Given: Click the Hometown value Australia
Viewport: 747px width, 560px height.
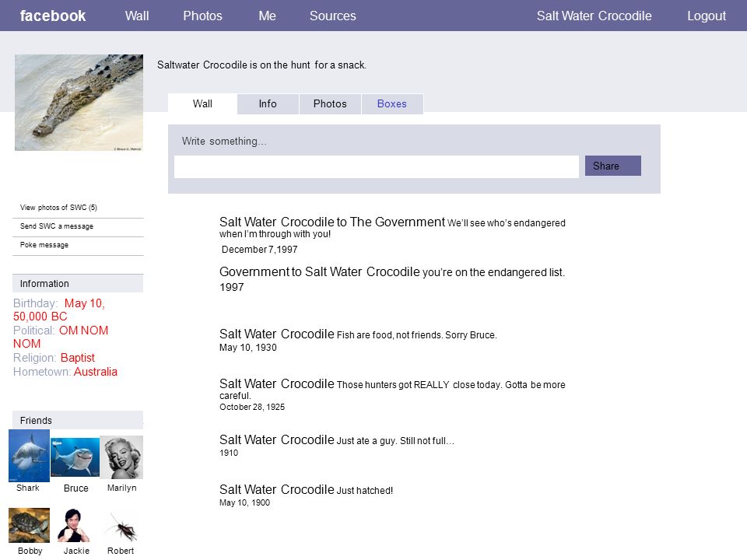Looking at the screenshot, I should pos(95,372).
